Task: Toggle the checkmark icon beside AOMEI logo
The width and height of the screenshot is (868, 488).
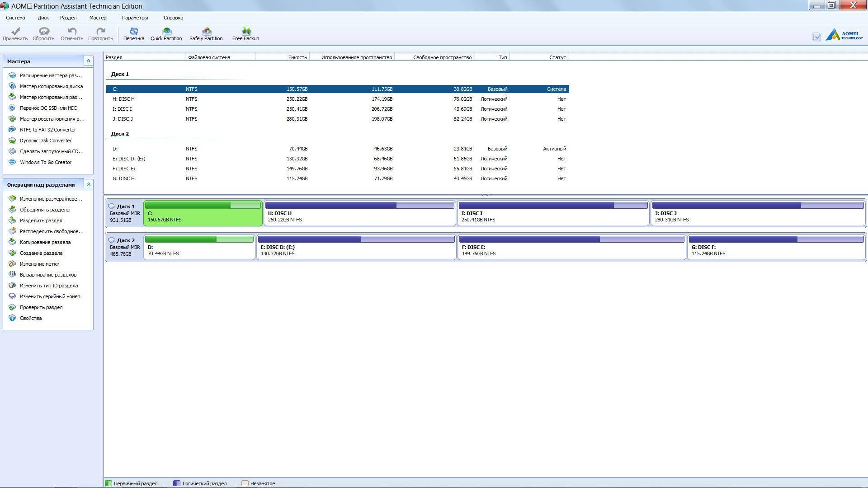Action: pyautogui.click(x=816, y=37)
